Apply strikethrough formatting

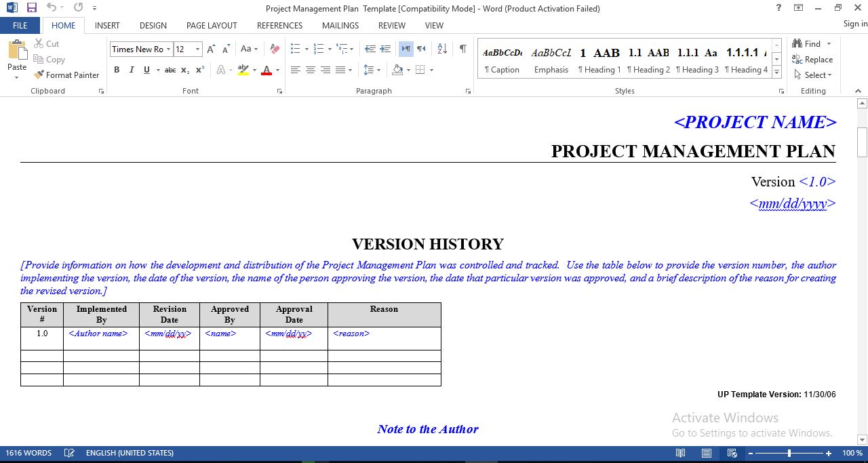[170, 69]
